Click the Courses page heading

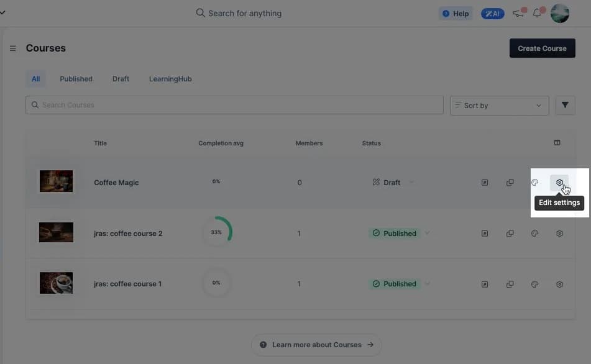coord(45,48)
